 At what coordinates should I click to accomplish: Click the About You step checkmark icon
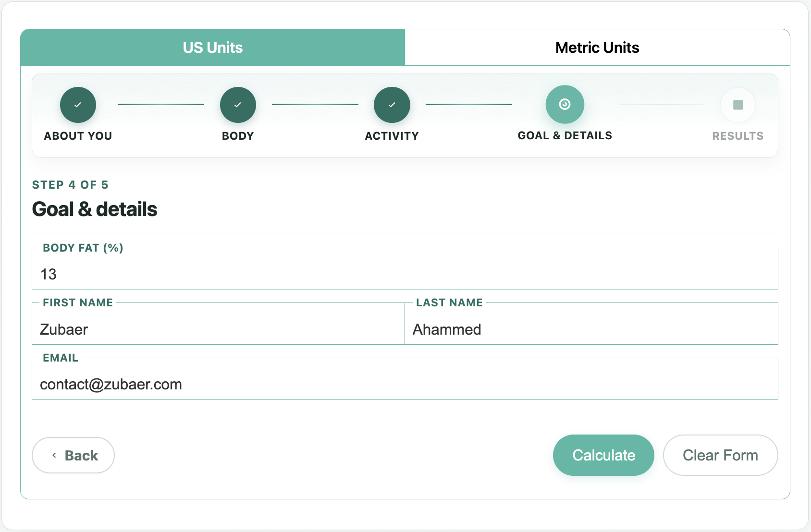point(78,105)
